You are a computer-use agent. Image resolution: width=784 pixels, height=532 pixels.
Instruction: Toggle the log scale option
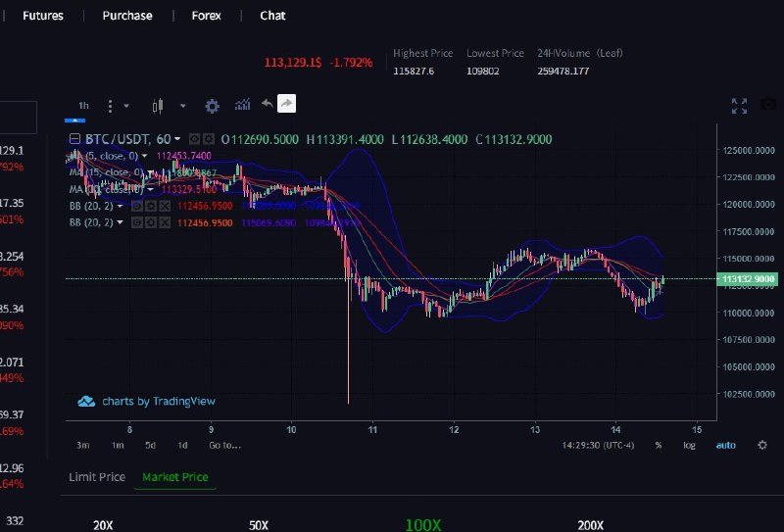690,445
